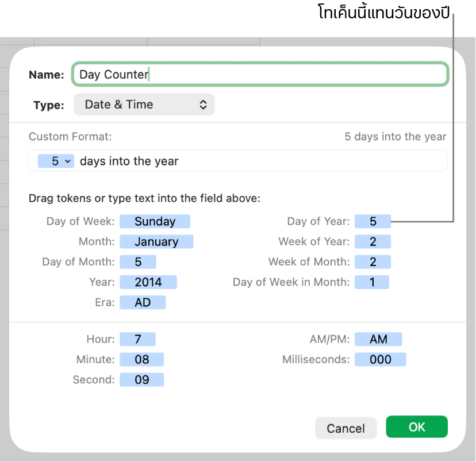476x462 pixels.
Task: Expand the chevron on the 5 token
Action: pos(68,161)
